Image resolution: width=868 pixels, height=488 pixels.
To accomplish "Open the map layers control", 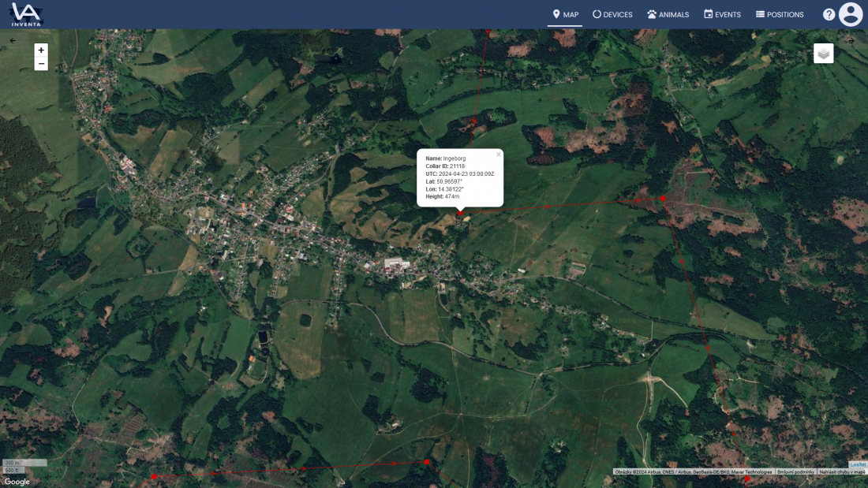I will point(823,54).
